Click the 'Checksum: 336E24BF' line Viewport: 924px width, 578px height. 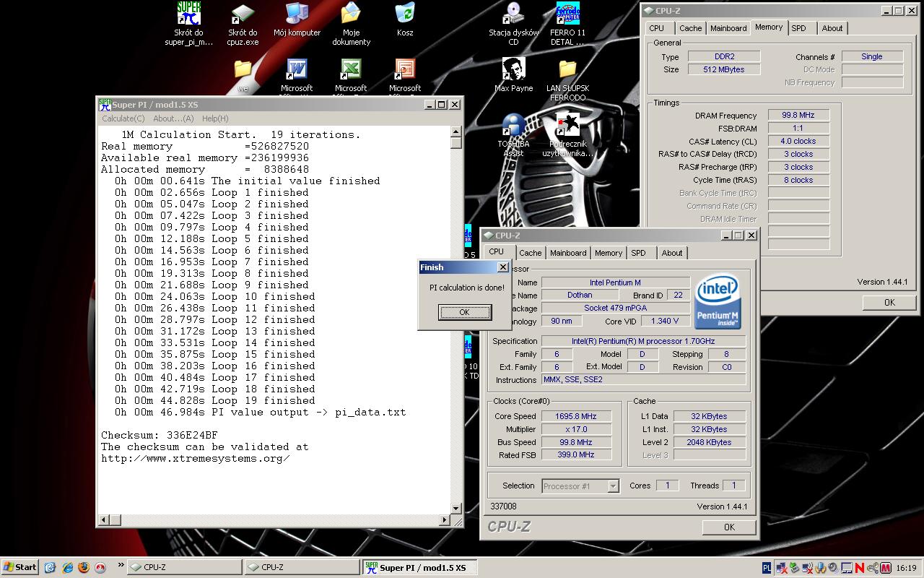[160, 436]
